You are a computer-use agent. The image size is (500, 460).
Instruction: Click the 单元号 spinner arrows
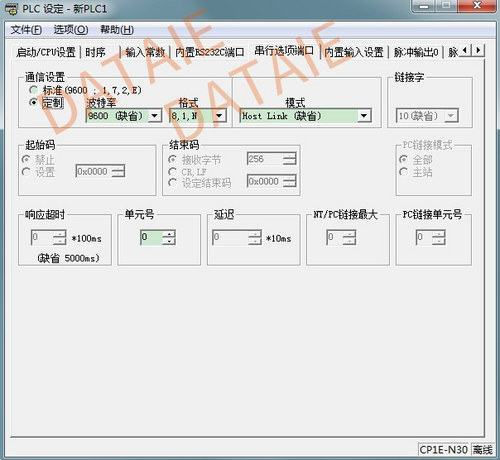pos(169,238)
